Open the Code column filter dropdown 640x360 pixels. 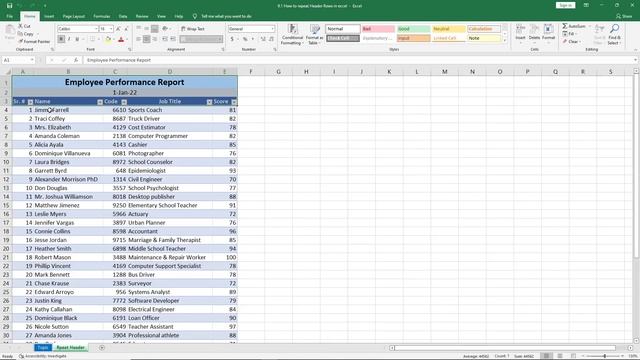pos(124,102)
